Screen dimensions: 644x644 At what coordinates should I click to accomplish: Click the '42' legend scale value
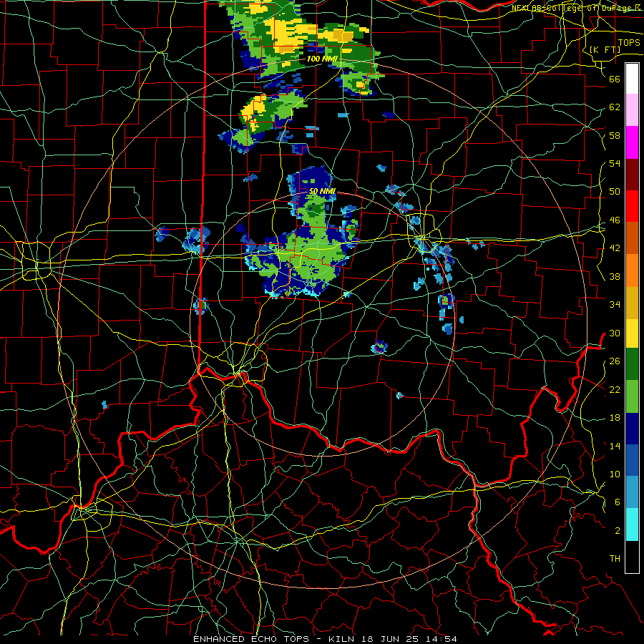[x=615, y=248]
